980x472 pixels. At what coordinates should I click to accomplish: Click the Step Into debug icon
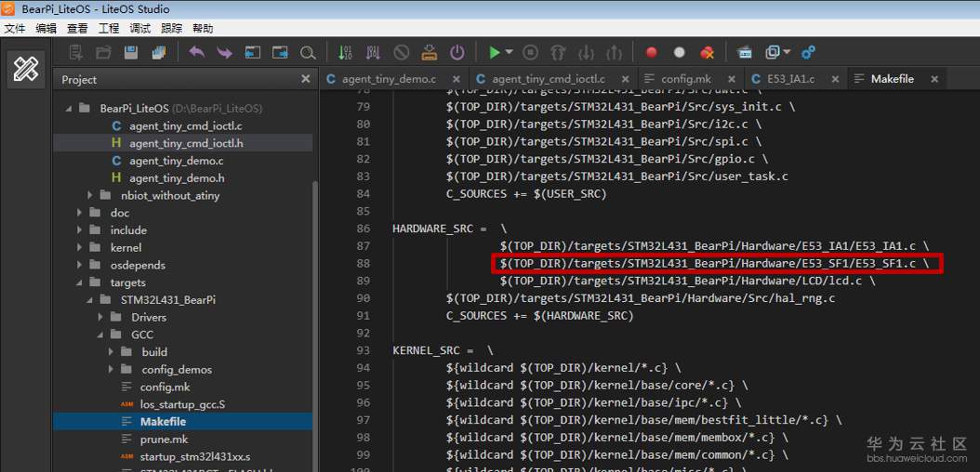587,53
